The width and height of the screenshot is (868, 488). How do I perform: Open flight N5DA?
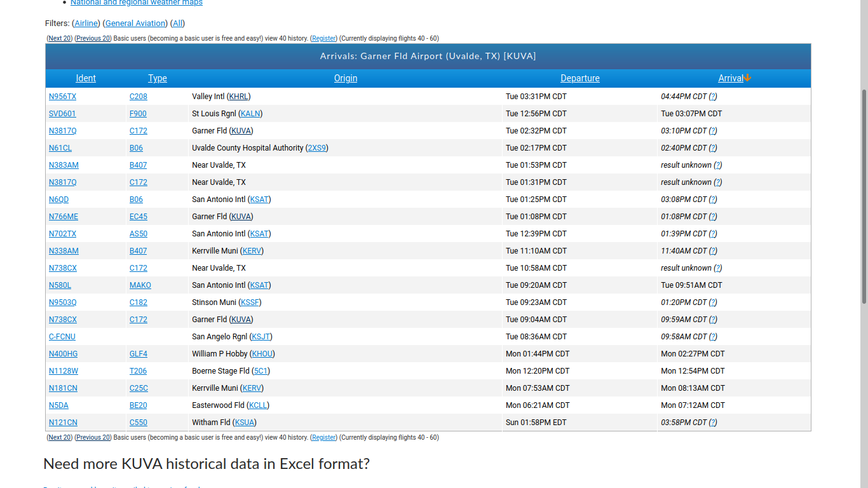pos(58,405)
